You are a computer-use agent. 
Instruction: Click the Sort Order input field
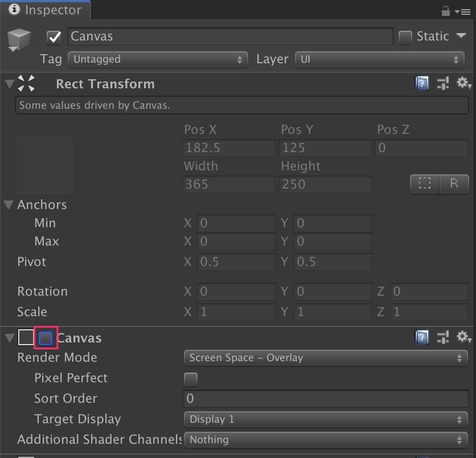[x=325, y=399]
